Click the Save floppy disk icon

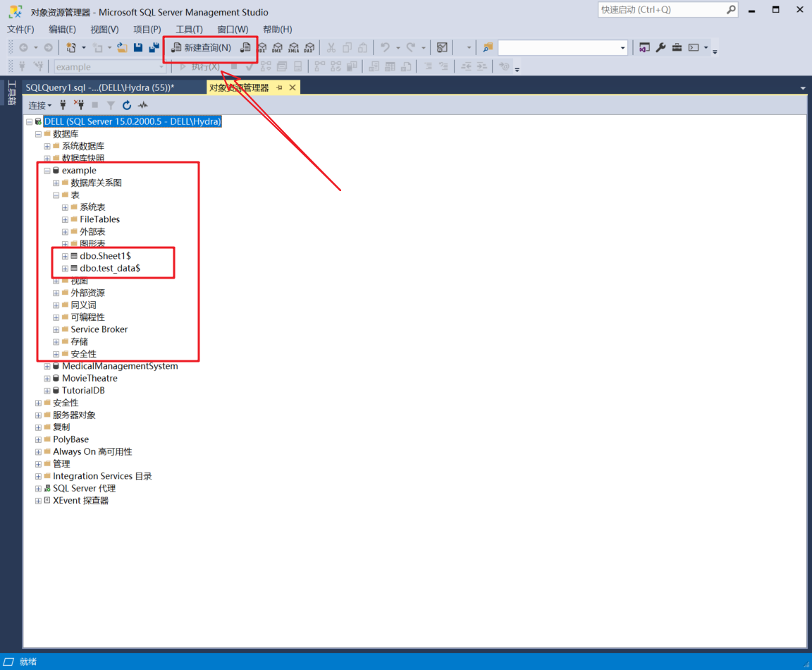(x=137, y=48)
